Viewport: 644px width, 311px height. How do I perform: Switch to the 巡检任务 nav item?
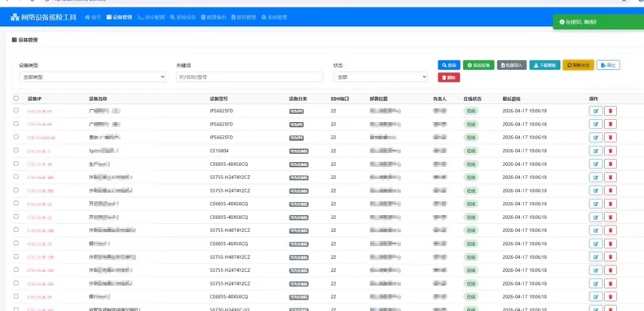(183, 17)
